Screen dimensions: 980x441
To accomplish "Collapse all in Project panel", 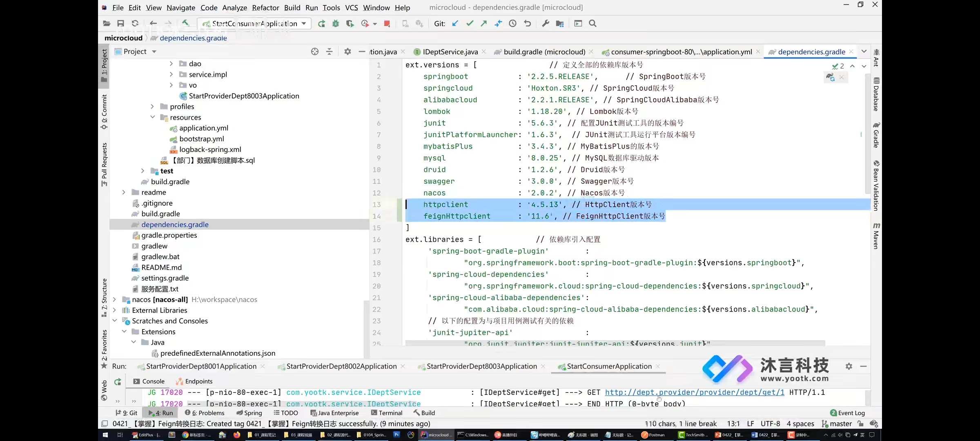I will pyautogui.click(x=330, y=51).
